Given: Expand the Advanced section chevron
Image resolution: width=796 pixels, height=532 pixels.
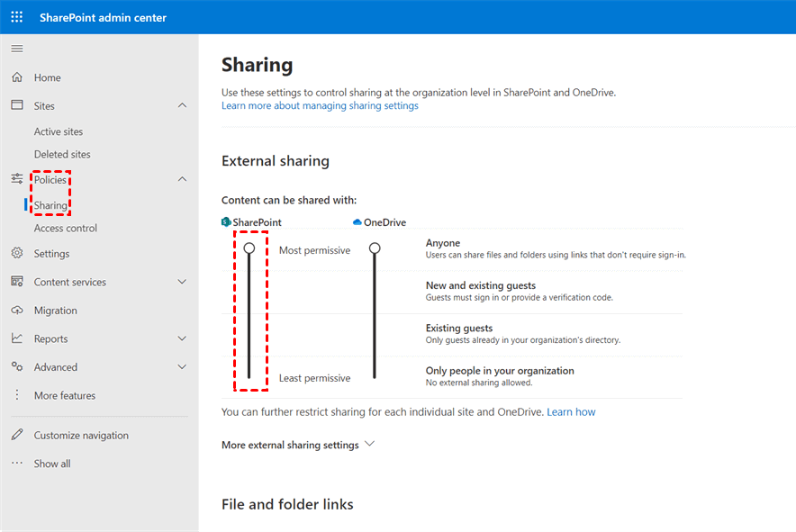Looking at the screenshot, I should 182,367.
